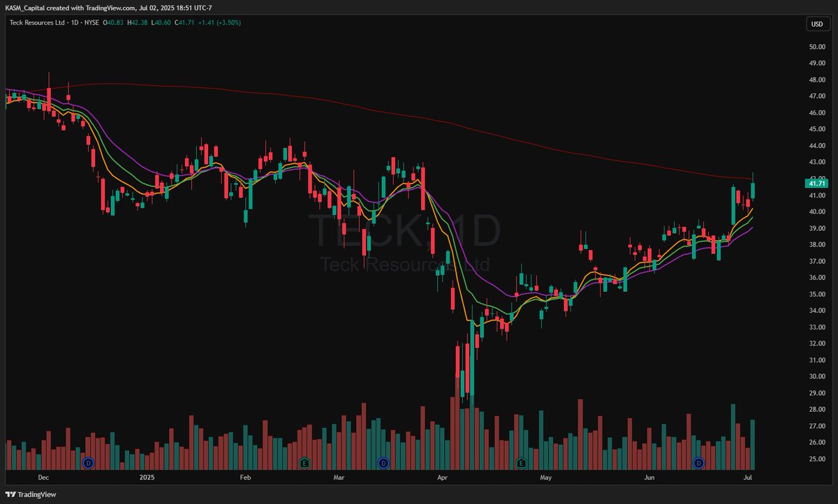Image resolution: width=838 pixels, height=504 pixels.
Task: Click the 48.00 price axis label
Action: 818,80
